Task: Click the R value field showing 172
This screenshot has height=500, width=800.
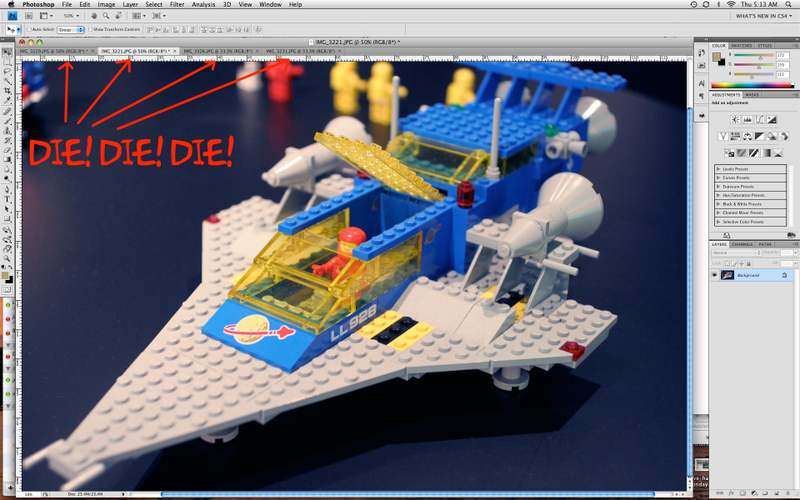Action: (783, 55)
